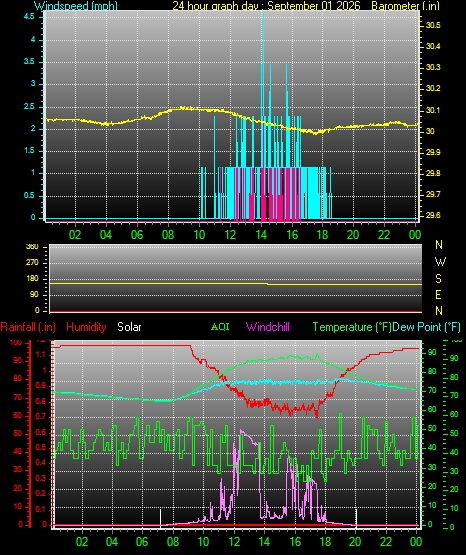The image size is (466, 555).
Task: Click the "Barometer (.in)" axis title
Action: pyautogui.click(x=405, y=5)
